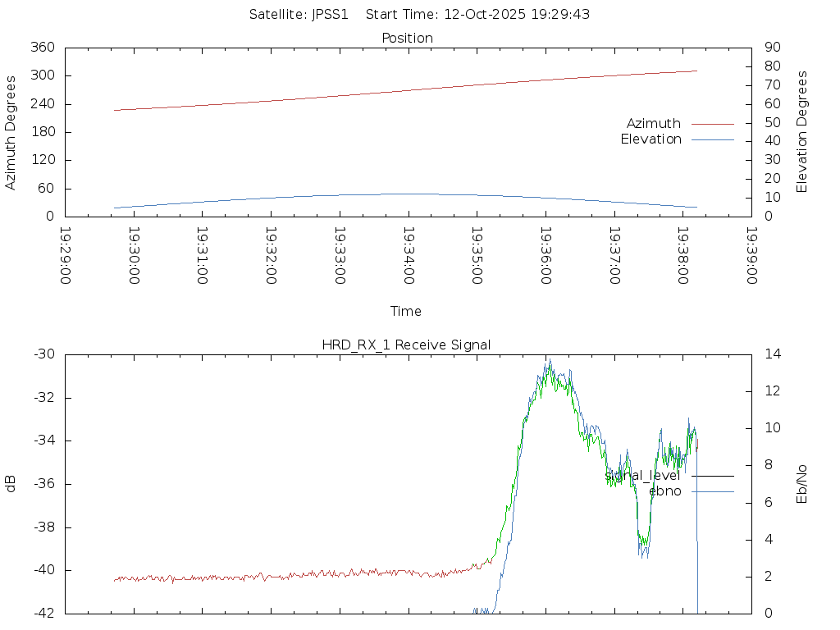
Task: Click the HRD_RX_1 Receive Signal chart title
Action: point(406,345)
